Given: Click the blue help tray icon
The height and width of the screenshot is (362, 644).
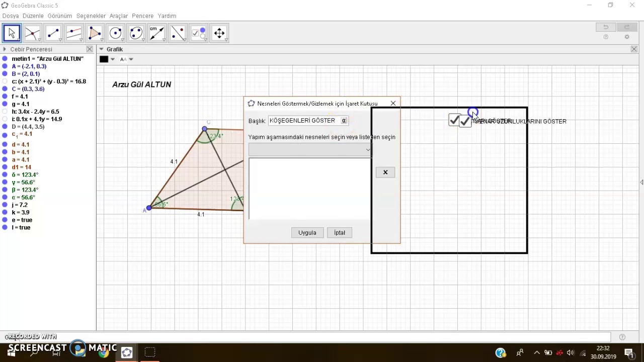Looking at the screenshot, I should pos(501,353).
